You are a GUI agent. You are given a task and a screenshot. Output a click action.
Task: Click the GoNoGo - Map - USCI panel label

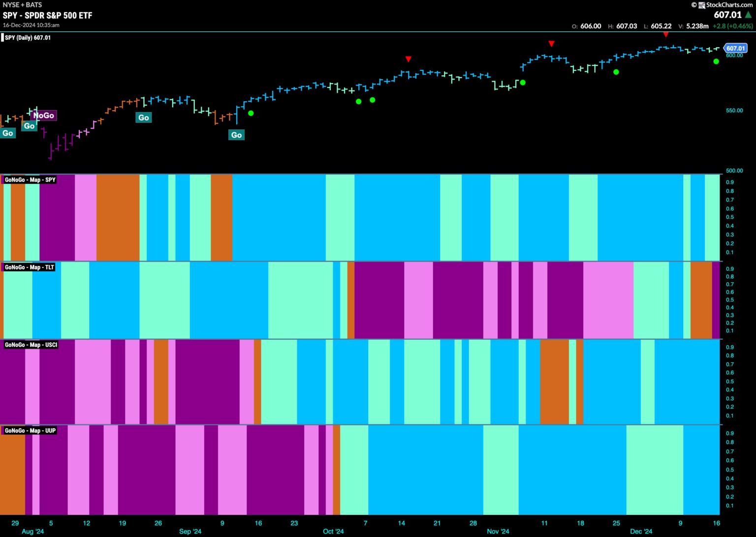point(31,345)
